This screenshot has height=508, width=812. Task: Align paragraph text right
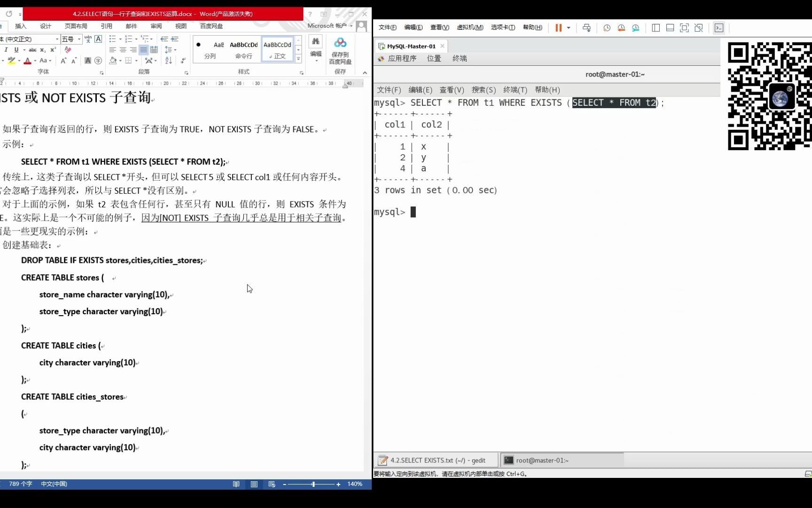[133, 50]
